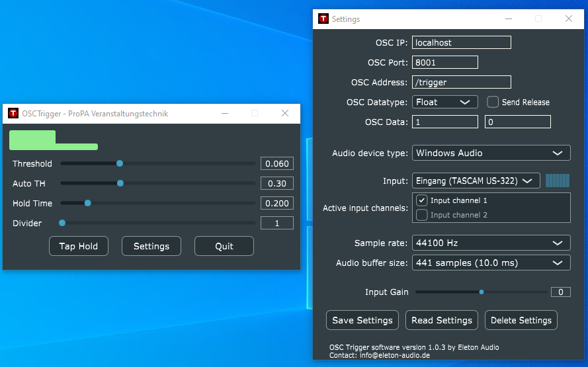Image resolution: width=588 pixels, height=367 pixels.
Task: Click the input level meter next to Input dropdown
Action: pyautogui.click(x=558, y=181)
